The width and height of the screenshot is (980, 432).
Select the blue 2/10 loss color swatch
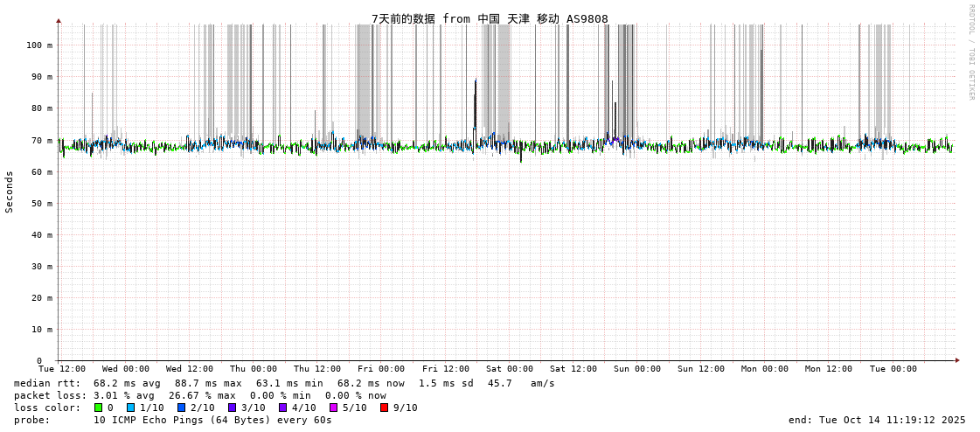(181, 408)
